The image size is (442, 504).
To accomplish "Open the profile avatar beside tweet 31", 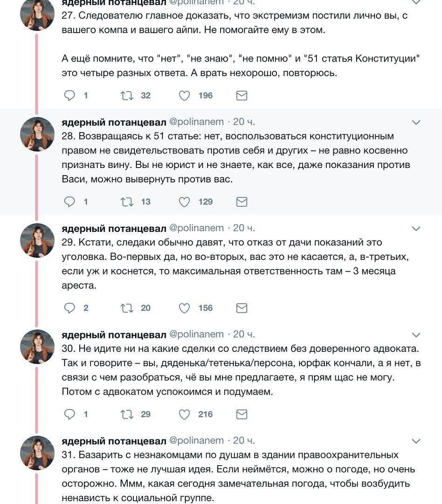I will pos(37,453).
